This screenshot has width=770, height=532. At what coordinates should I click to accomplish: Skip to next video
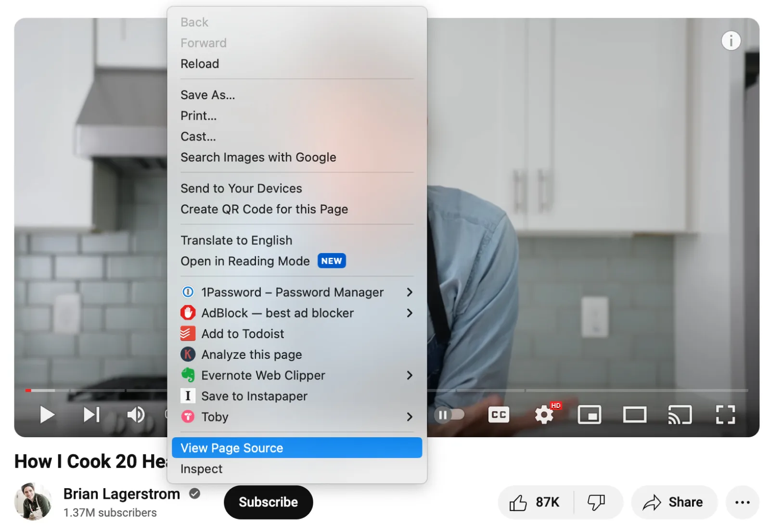[91, 415]
